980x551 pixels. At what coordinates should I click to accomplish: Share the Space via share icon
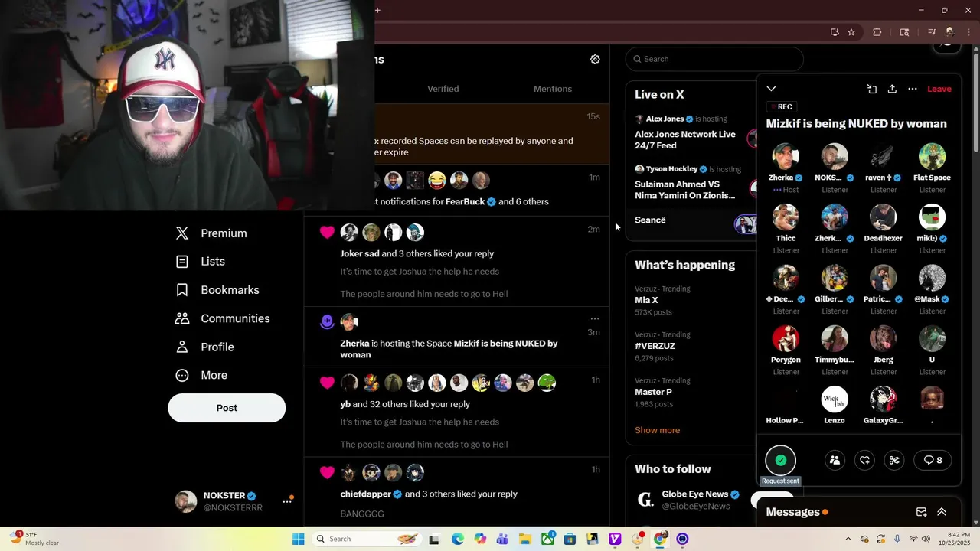pyautogui.click(x=892, y=89)
